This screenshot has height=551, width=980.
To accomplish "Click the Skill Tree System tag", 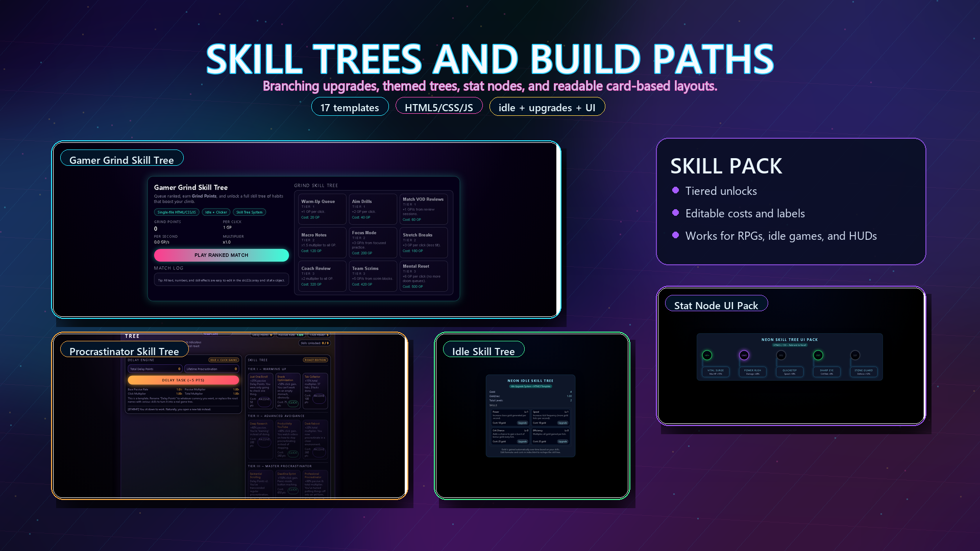I will tap(249, 212).
